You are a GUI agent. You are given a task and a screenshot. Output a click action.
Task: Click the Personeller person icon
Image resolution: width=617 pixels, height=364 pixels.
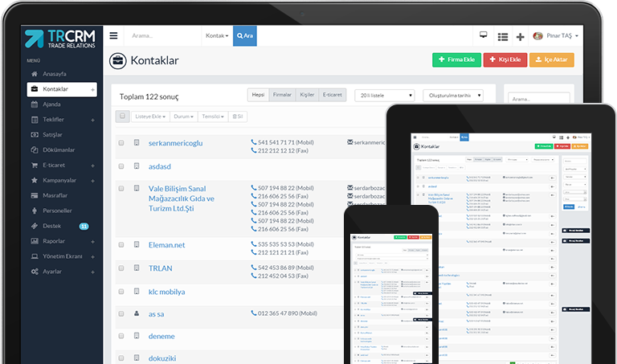[x=35, y=211]
